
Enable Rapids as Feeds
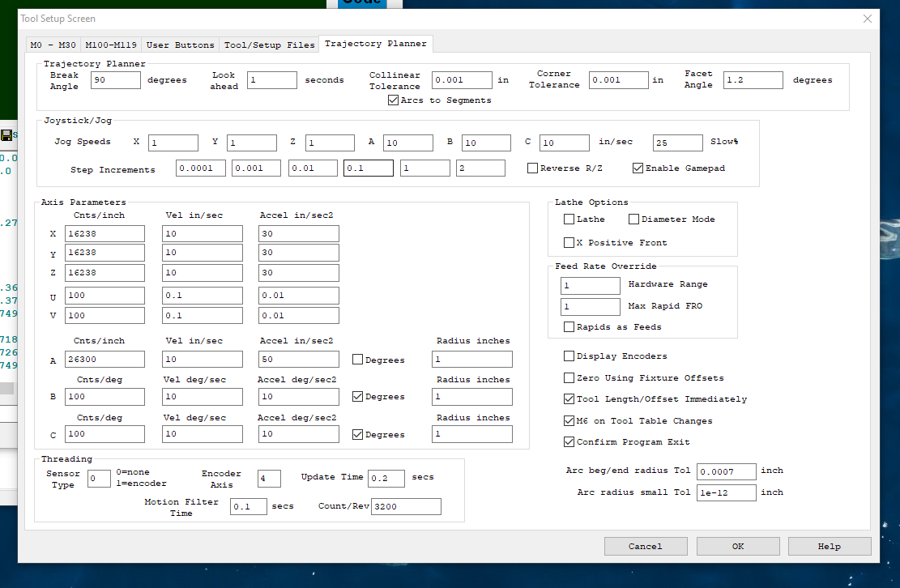coord(569,327)
